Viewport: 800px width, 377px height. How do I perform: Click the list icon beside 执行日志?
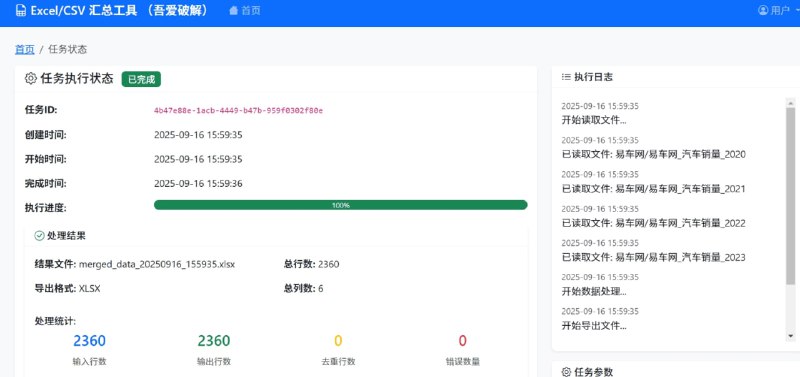pyautogui.click(x=565, y=77)
